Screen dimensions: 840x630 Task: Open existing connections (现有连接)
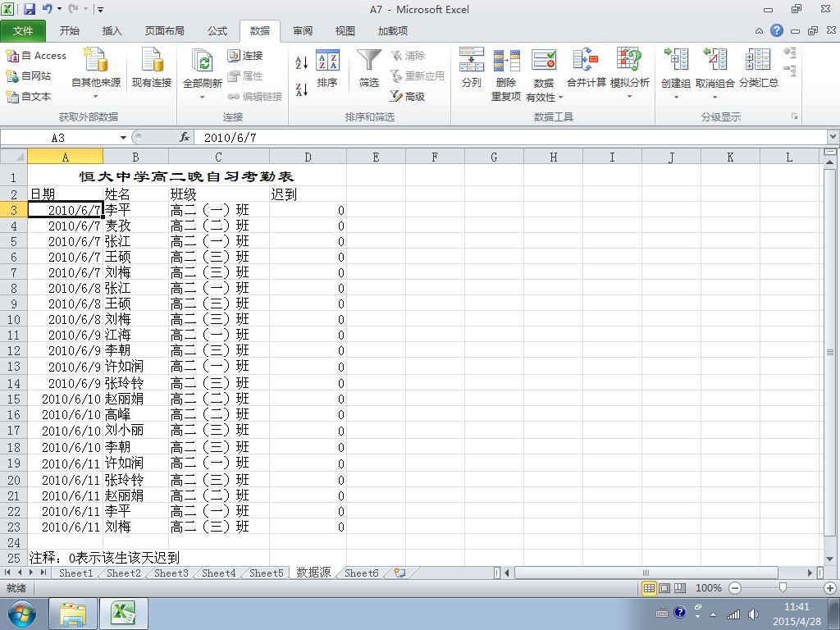point(152,67)
